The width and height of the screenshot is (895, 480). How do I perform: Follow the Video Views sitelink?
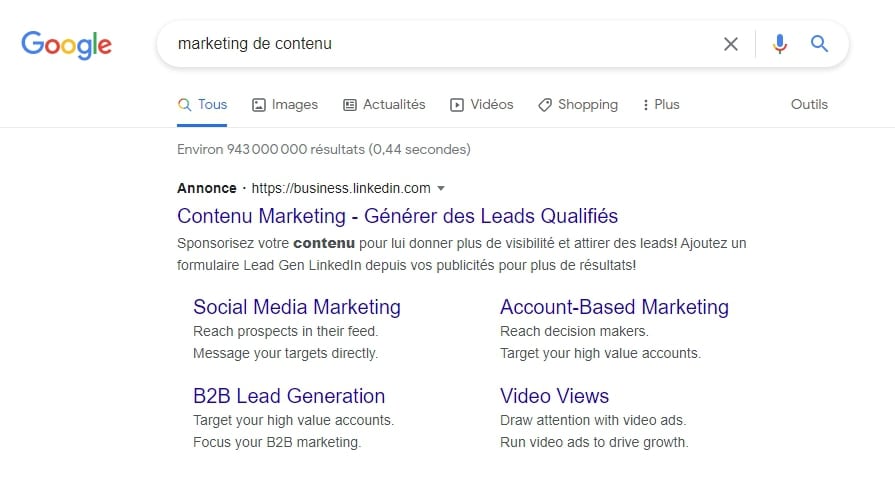(554, 396)
